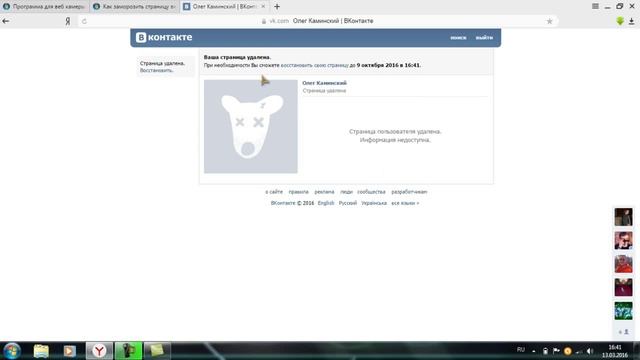Open the green download arrow extension
640x360 pixels.
pos(620,21)
